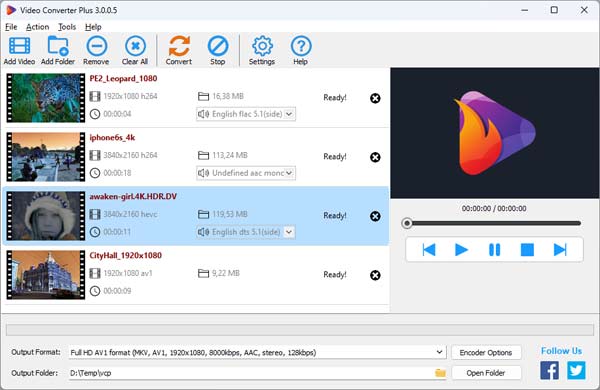
Task: Open the Action menu
Action: 38,27
